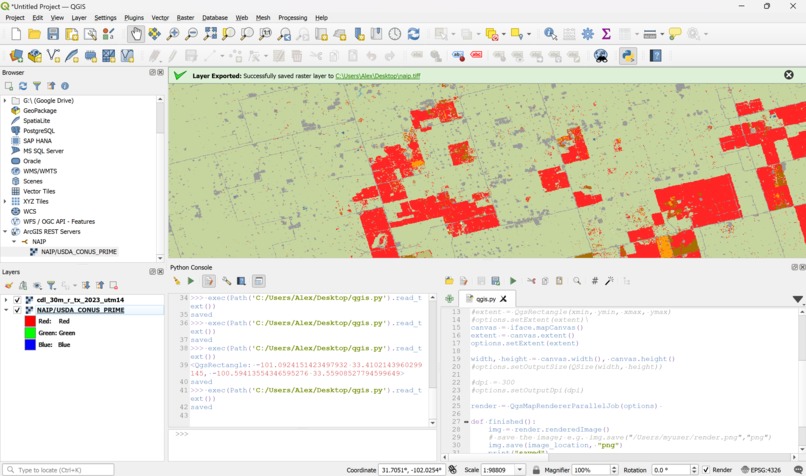Open the Scale dropdown in status bar
Viewport: 806px width, 476px height.
520,470
